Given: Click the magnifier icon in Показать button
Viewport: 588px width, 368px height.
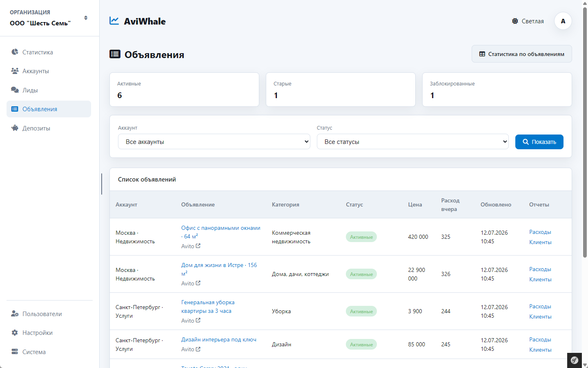Looking at the screenshot, I should tap(526, 142).
